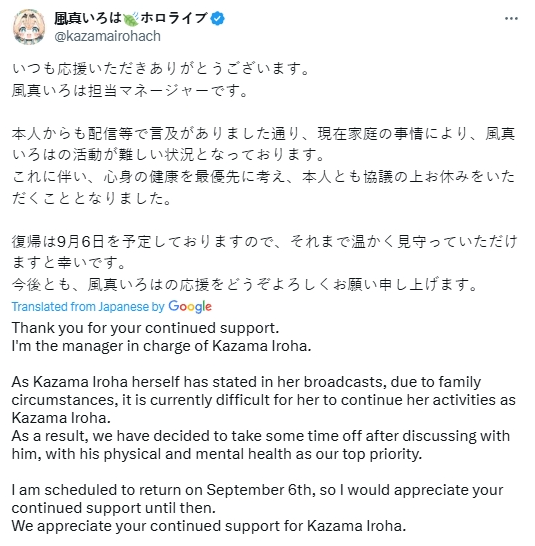Image resolution: width=535 pixels, height=546 pixels.
Task: Click 'Translated from Japanese by' link
Action: point(88,307)
